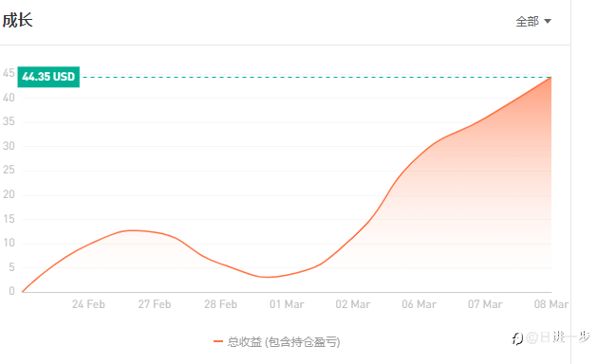Click the watermark logo icon at bottom right
The height and width of the screenshot is (364, 597).
pos(517,337)
